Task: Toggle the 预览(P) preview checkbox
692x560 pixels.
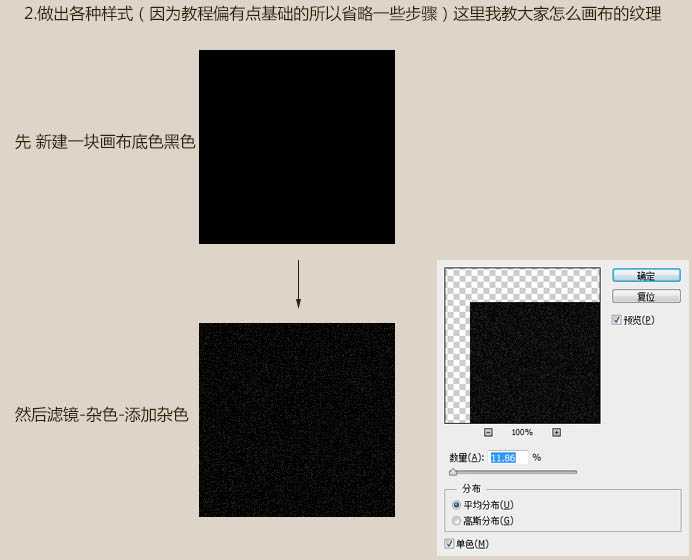Action: coord(617,319)
